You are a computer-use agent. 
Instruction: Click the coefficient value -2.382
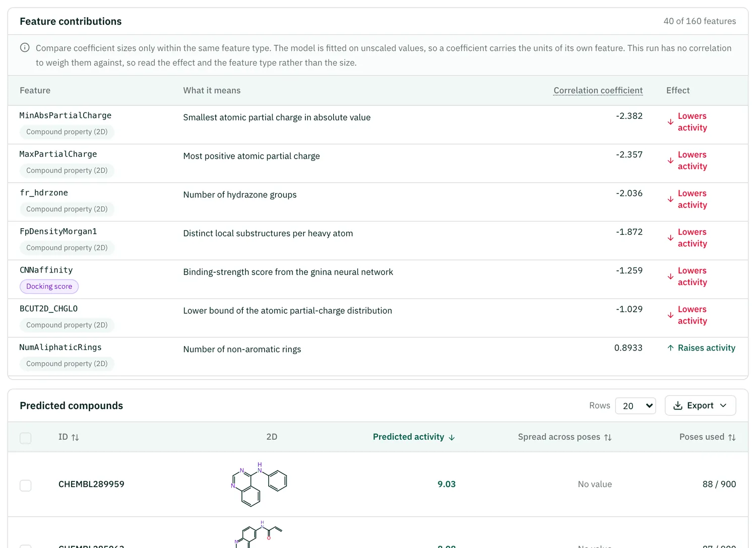click(629, 116)
